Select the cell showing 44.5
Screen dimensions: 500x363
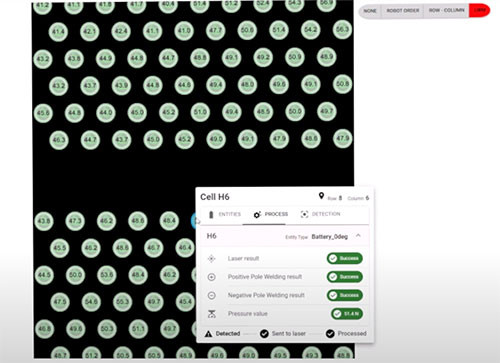pyautogui.click(x=44, y=275)
